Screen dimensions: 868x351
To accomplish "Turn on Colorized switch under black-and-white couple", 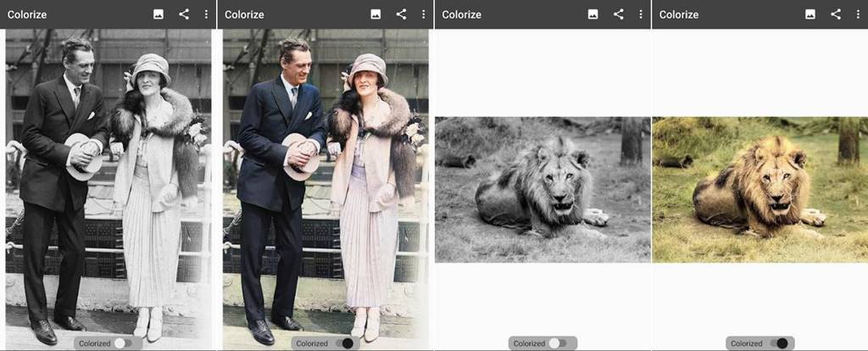I will click(123, 343).
